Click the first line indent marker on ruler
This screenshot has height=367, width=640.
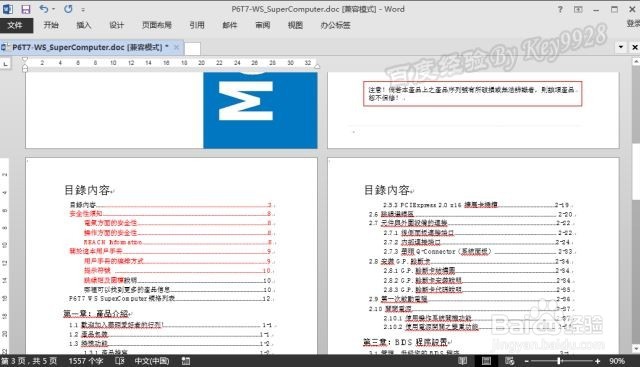pos(25,60)
